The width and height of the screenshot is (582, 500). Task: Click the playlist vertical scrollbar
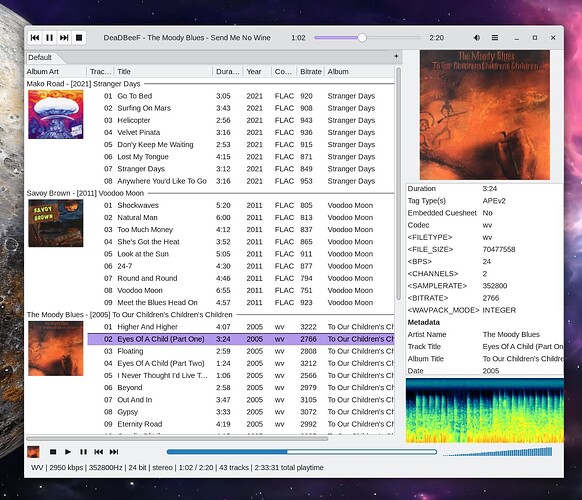pyautogui.click(x=399, y=184)
